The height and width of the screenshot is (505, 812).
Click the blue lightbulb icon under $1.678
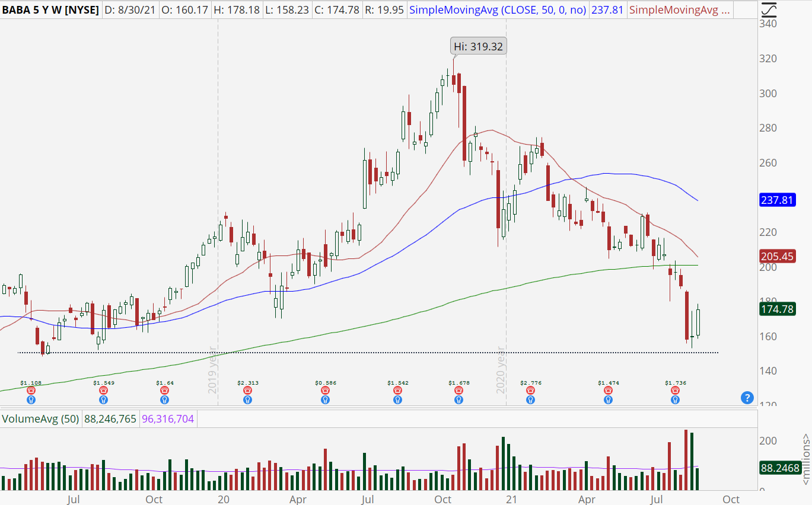pos(458,399)
